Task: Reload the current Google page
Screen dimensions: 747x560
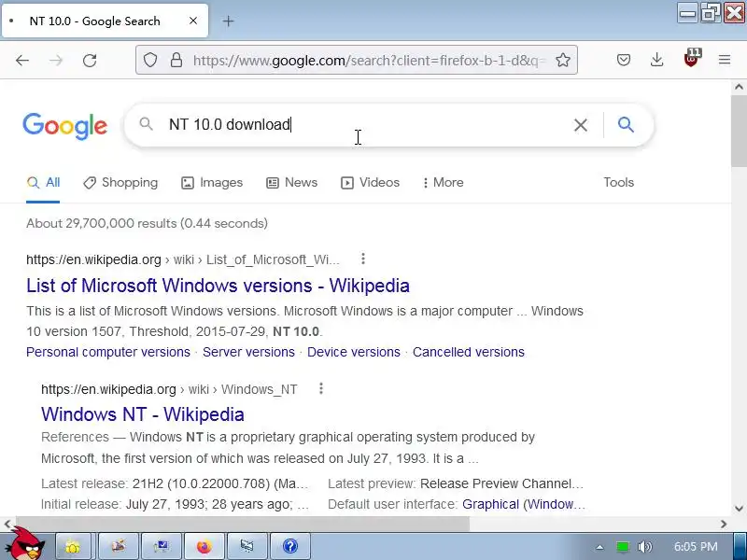Action: 90,60
